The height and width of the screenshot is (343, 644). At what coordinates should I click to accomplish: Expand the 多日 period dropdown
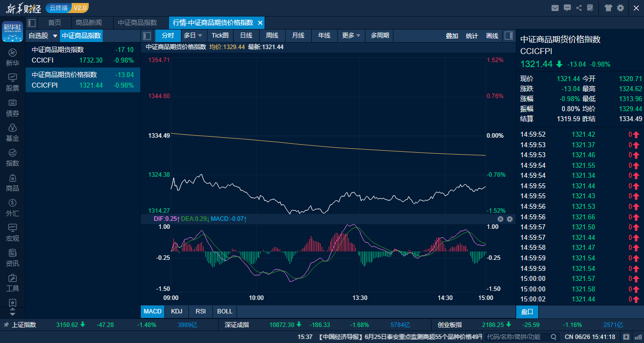pos(193,36)
